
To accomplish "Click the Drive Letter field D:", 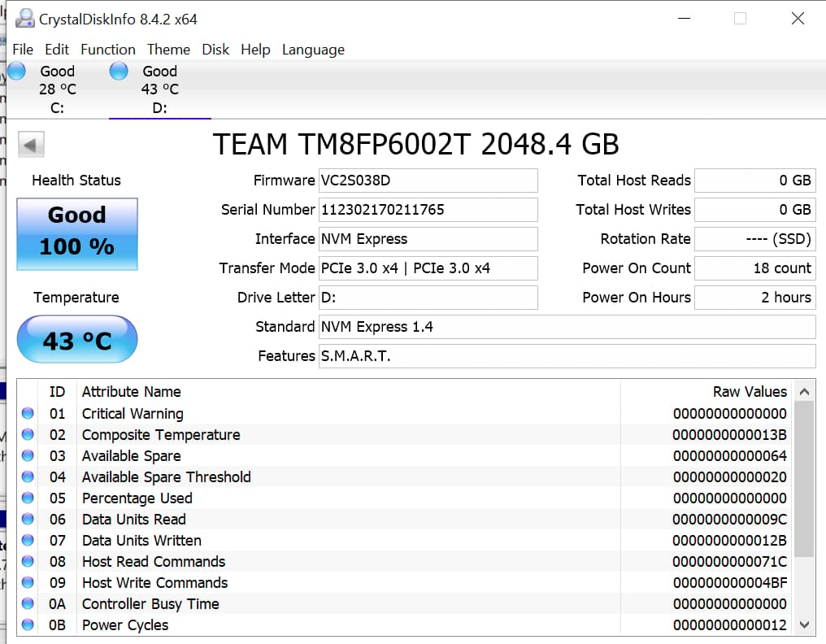I will point(428,298).
